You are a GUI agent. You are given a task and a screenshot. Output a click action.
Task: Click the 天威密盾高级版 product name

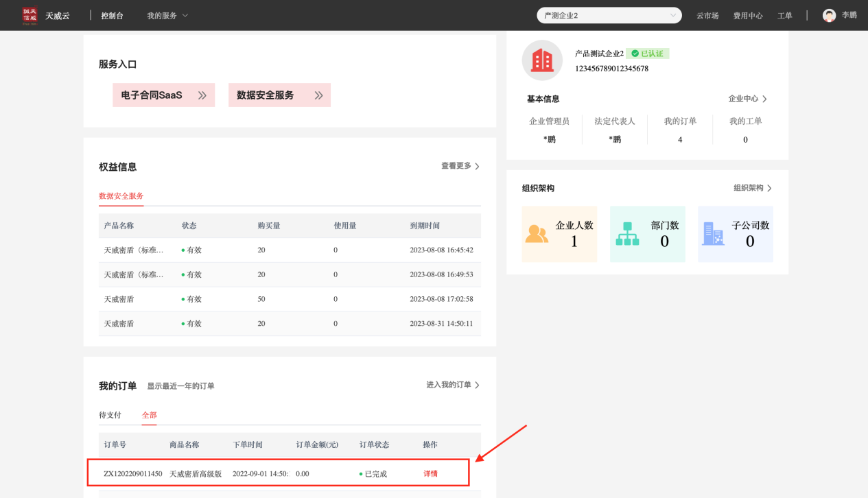(196, 473)
